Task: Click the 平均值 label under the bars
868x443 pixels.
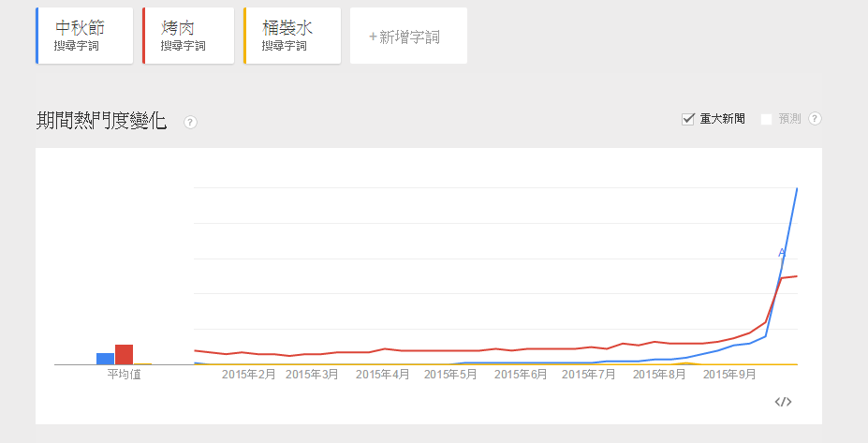Action: [124, 375]
